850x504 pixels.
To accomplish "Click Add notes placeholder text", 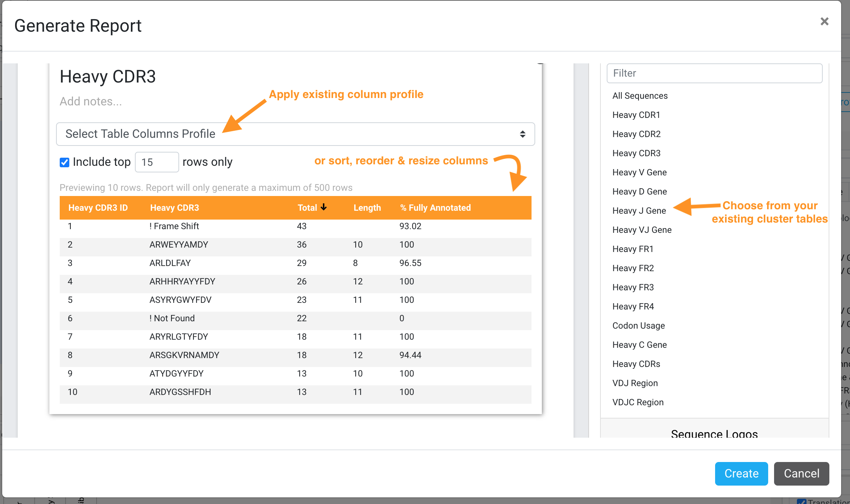I will [91, 101].
